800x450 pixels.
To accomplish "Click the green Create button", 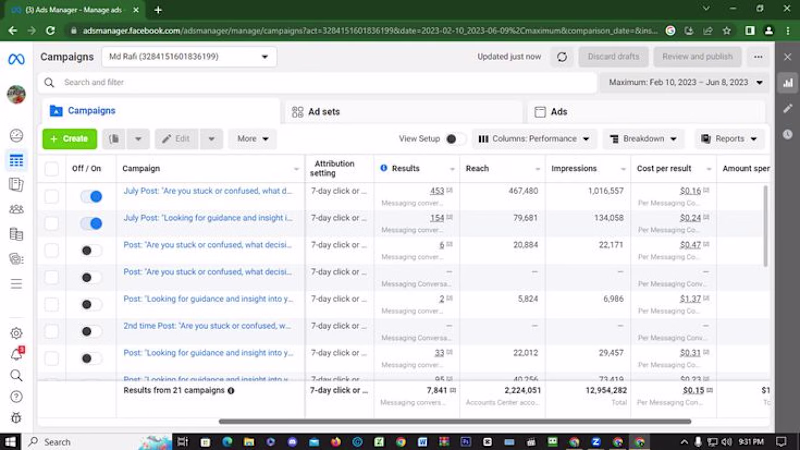I will 69,139.
